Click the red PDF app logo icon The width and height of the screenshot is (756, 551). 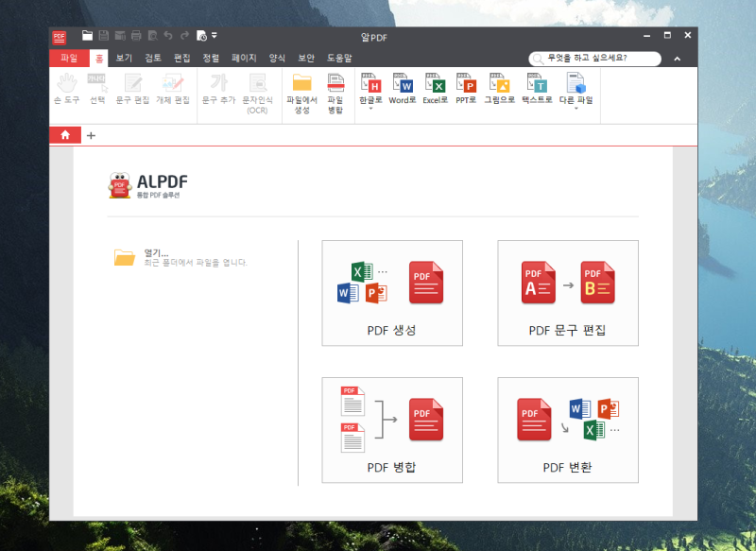(60, 38)
